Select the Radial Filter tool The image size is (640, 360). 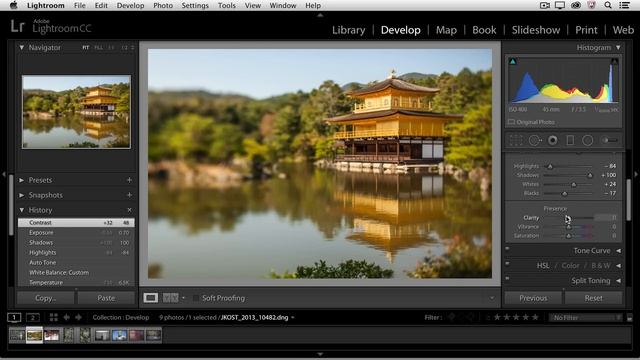point(588,140)
